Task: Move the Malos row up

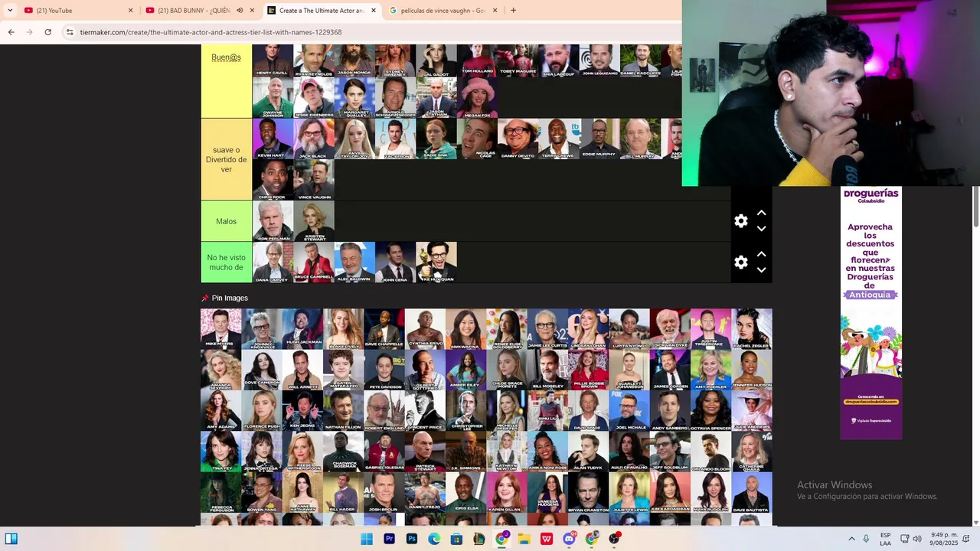Action: (761, 214)
